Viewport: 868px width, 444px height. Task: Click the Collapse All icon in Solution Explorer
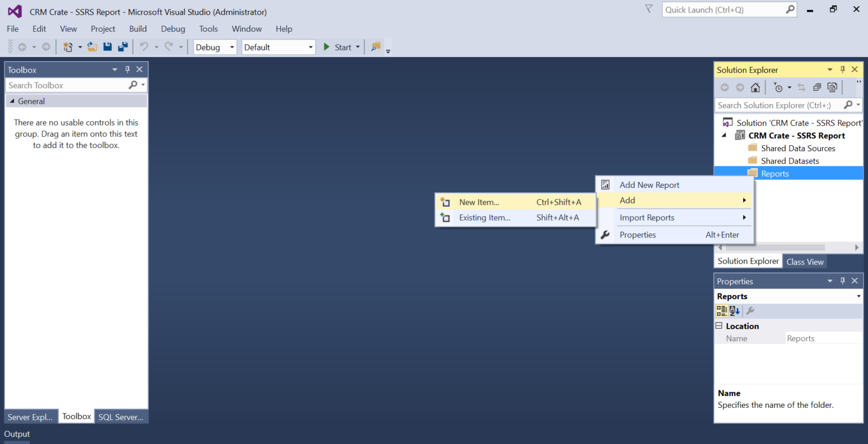pos(817,87)
